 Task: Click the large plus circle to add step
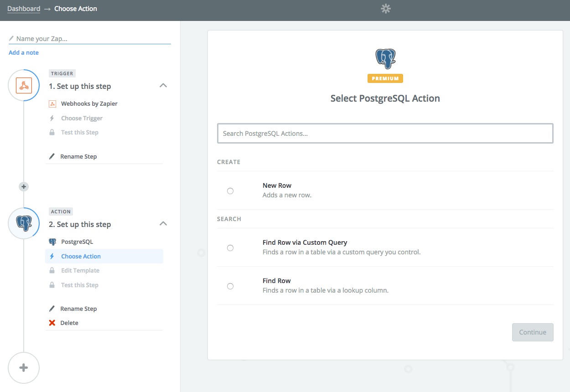pos(24,368)
